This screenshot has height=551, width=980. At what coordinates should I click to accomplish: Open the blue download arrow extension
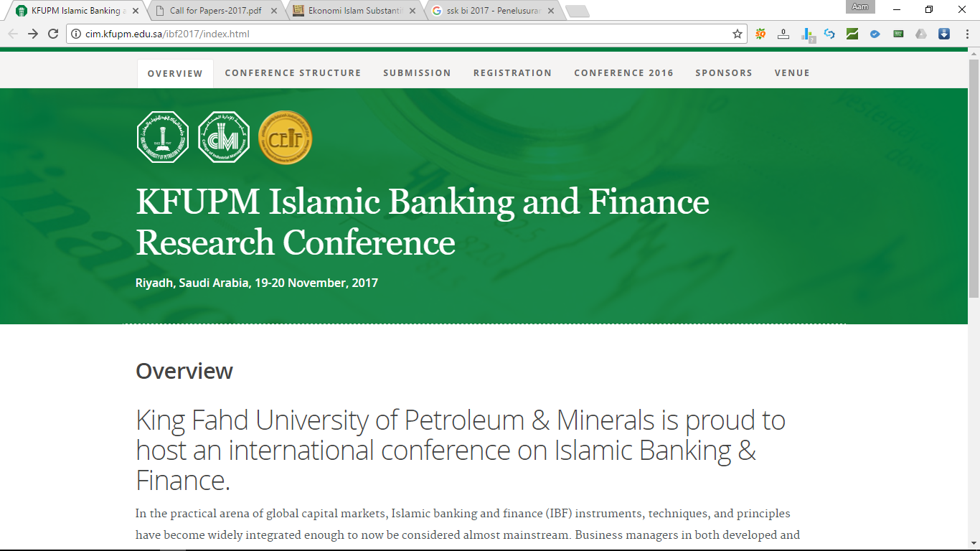(944, 34)
